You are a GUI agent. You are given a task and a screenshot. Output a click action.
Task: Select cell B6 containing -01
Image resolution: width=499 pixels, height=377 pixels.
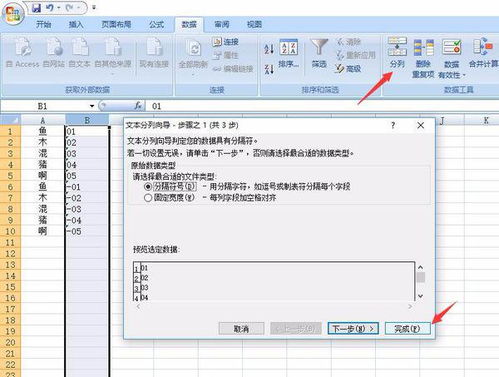[87, 187]
